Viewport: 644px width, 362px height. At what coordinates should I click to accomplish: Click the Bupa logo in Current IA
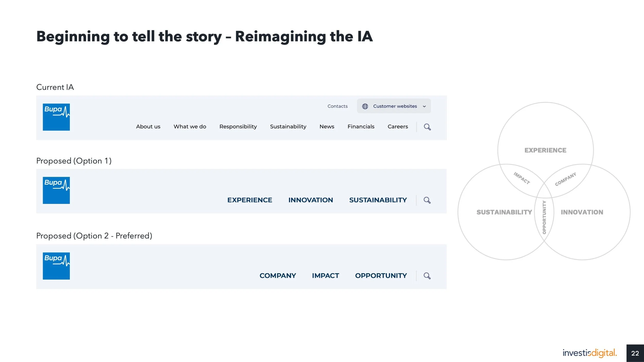coord(56,117)
